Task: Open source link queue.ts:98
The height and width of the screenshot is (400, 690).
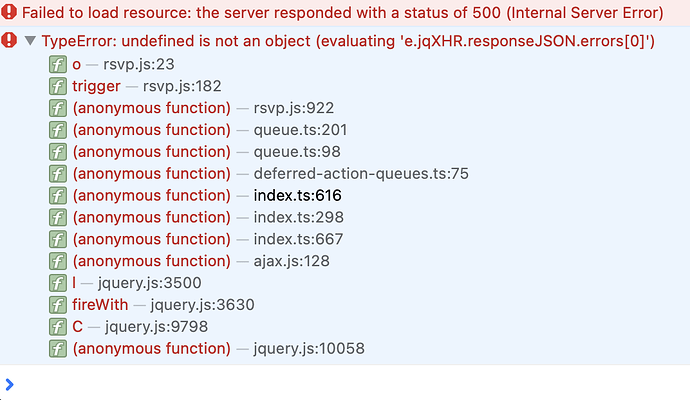Action: click(297, 152)
